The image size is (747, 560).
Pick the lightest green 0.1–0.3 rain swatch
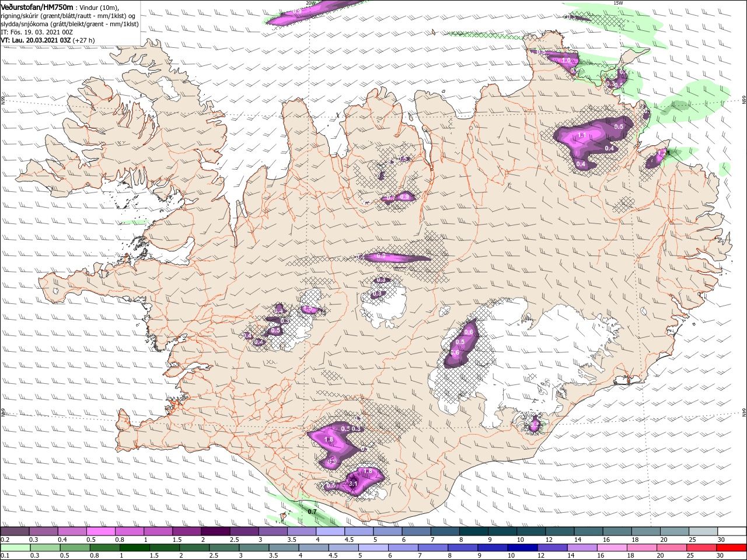tap(15, 548)
